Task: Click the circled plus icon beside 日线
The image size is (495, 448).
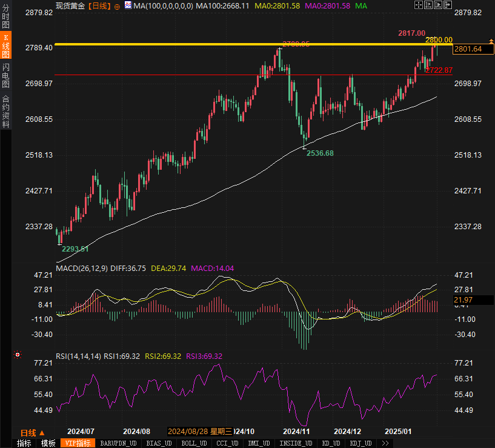Action: 117,6
